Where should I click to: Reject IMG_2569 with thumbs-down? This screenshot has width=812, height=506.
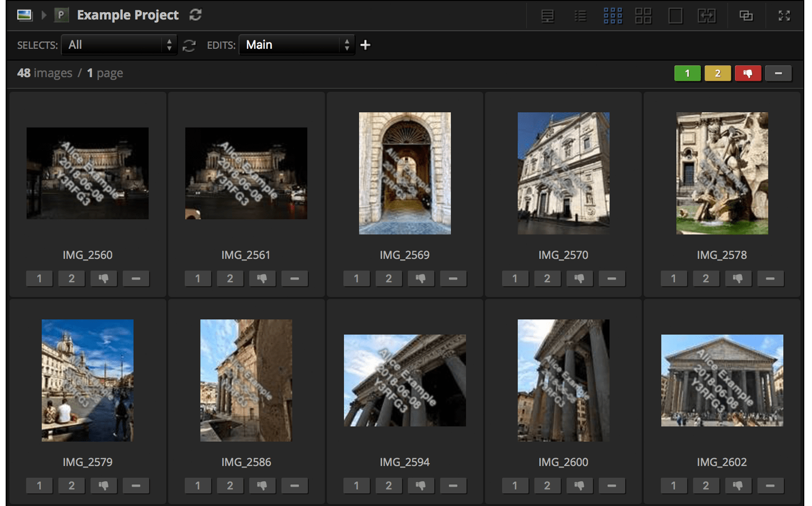420,279
